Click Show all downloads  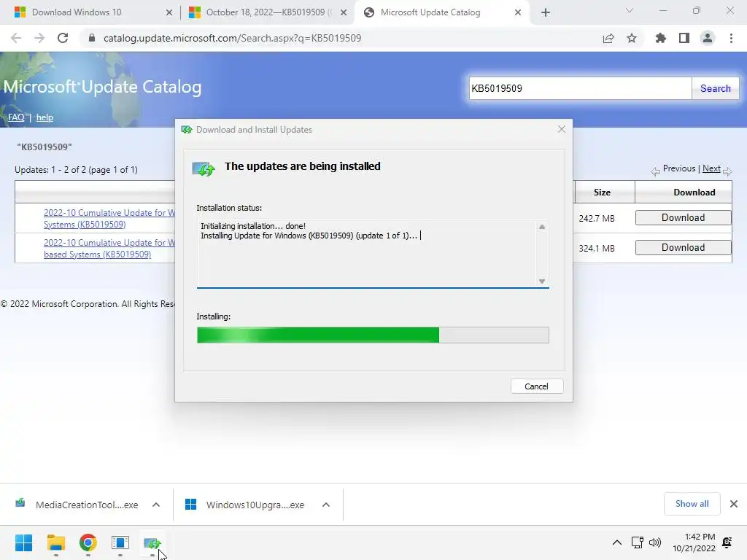(x=692, y=504)
